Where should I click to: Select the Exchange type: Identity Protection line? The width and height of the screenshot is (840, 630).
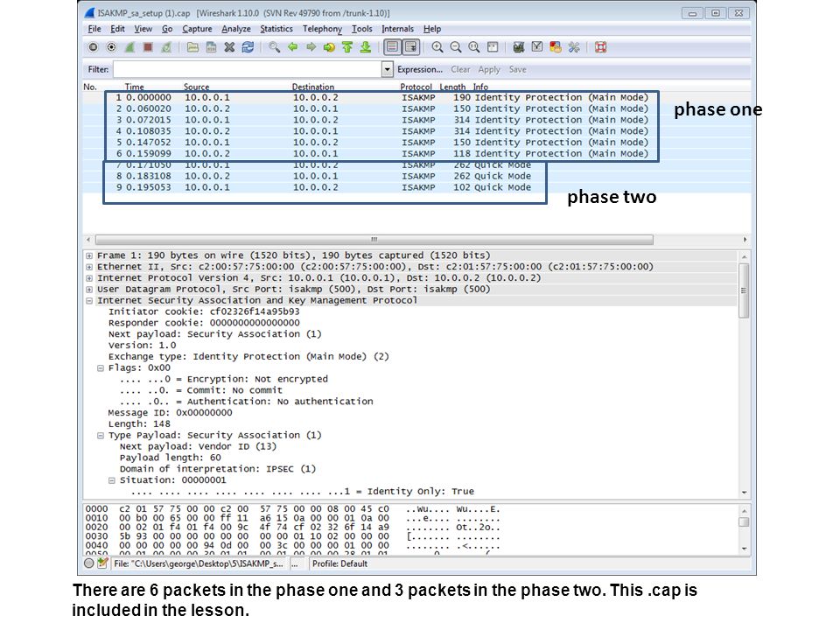pyautogui.click(x=248, y=357)
